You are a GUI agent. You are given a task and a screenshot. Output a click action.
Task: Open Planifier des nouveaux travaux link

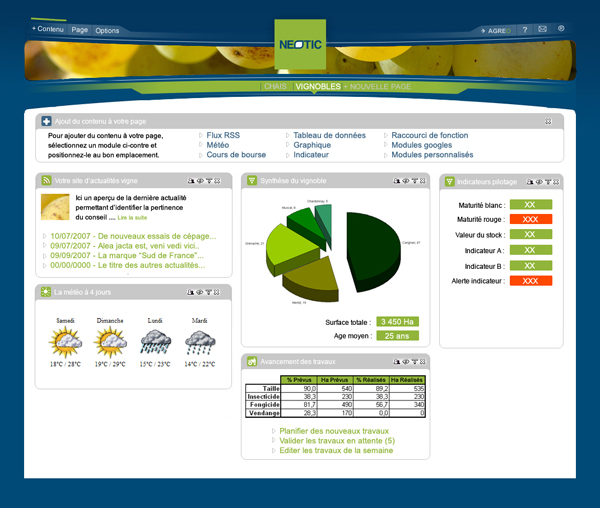pos(334,431)
